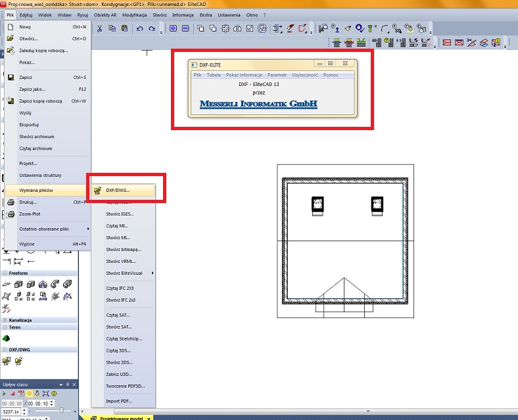Click the yellow question-mark wall icon
Image resolution: width=518 pixels, height=420 pixels.
(389, 42)
